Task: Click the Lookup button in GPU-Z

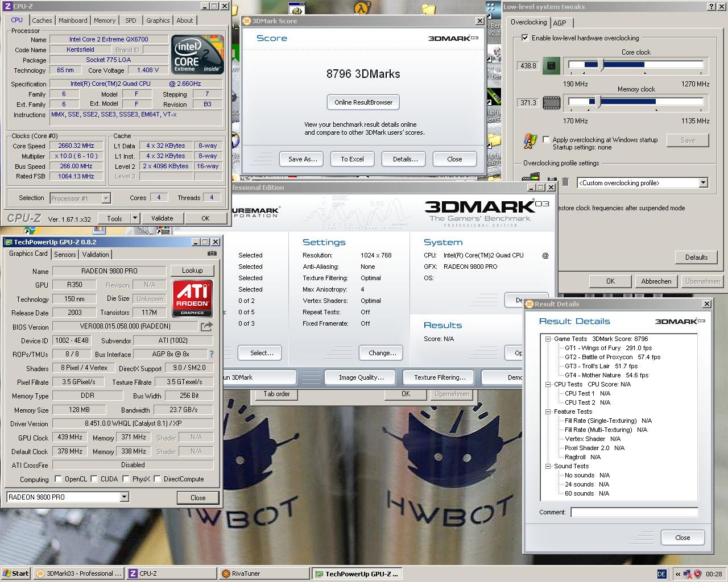Action: pos(192,271)
